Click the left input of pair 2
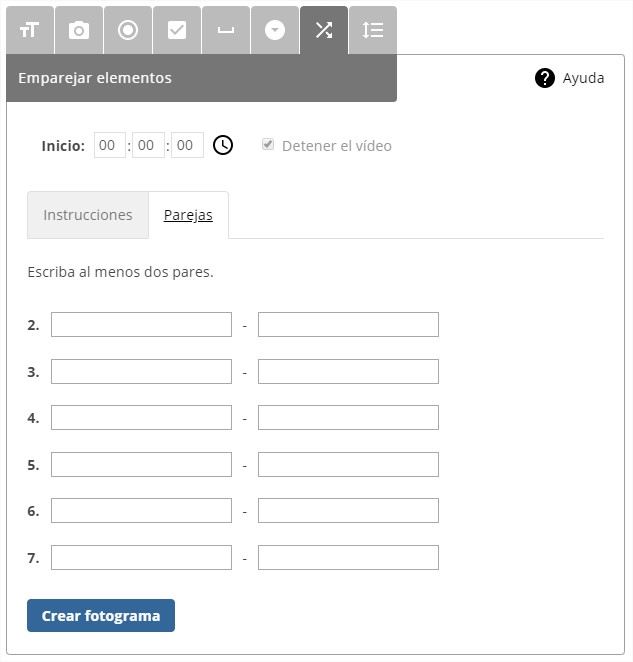Screen dimensions: 633x662 (141, 325)
